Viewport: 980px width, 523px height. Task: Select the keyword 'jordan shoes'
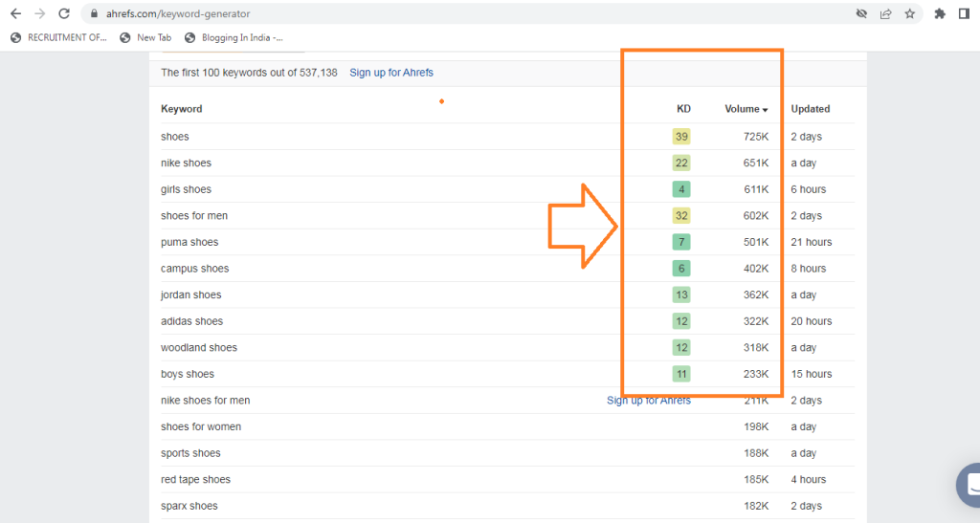[190, 294]
